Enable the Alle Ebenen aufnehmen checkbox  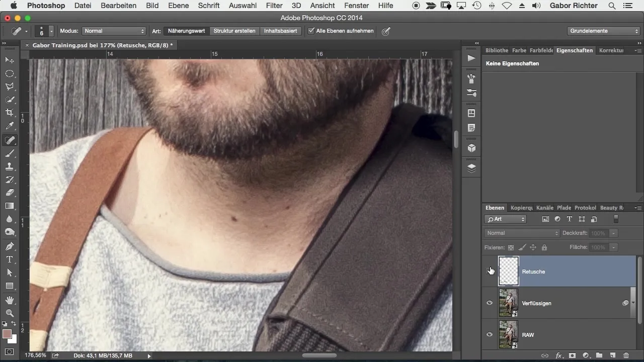[311, 31]
